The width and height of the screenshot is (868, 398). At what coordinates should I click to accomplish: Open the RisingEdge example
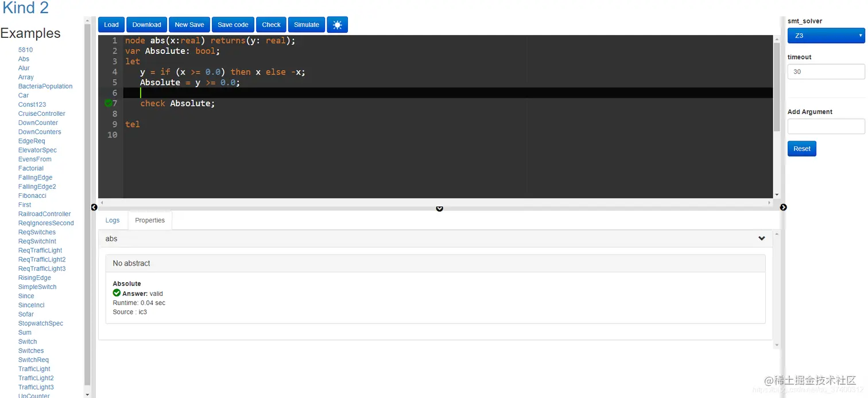pos(34,278)
